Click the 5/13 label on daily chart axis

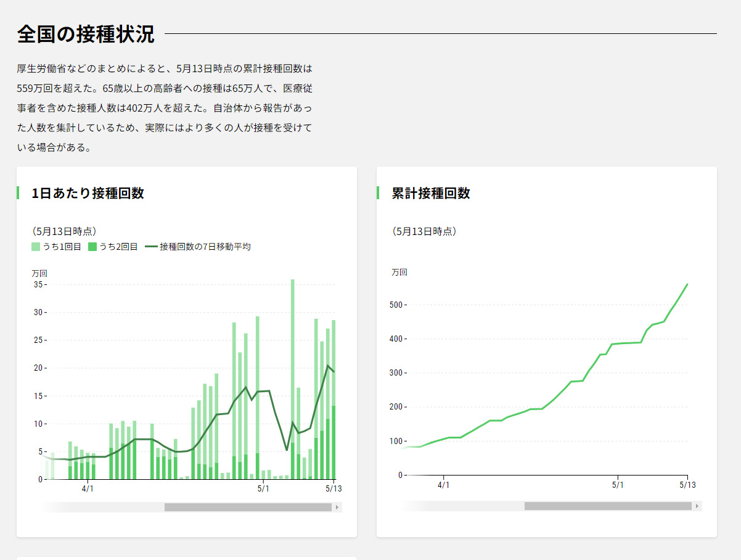point(334,488)
